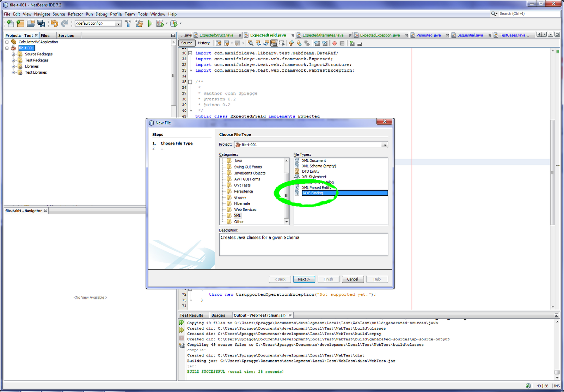Image resolution: width=564 pixels, height=392 pixels.
Task: Click the Undo arrow icon
Action: (x=54, y=24)
